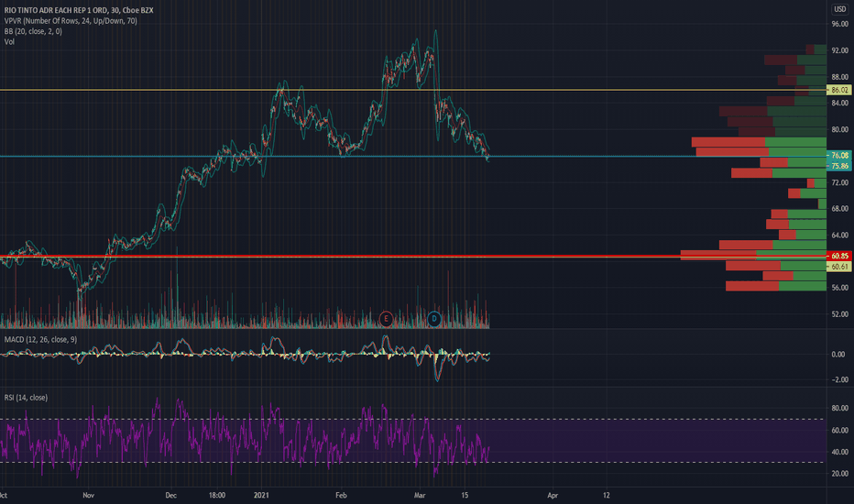The width and height of the screenshot is (854, 504).
Task: Click the 60.61 price label
Action: point(839,267)
